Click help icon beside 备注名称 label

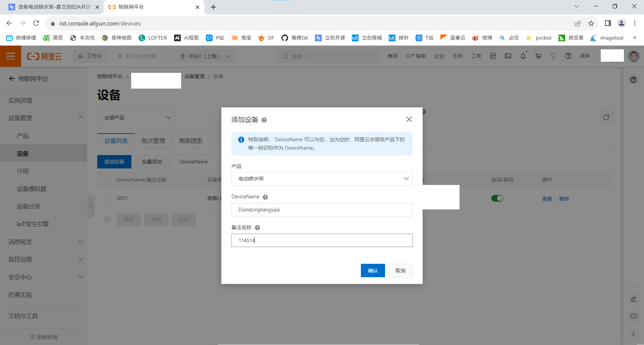point(257,228)
